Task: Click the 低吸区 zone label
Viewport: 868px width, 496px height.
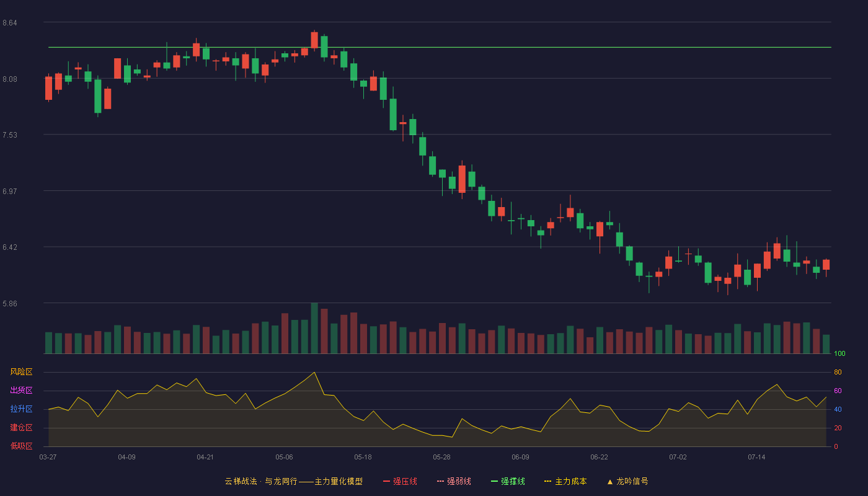Action: pyautogui.click(x=21, y=446)
